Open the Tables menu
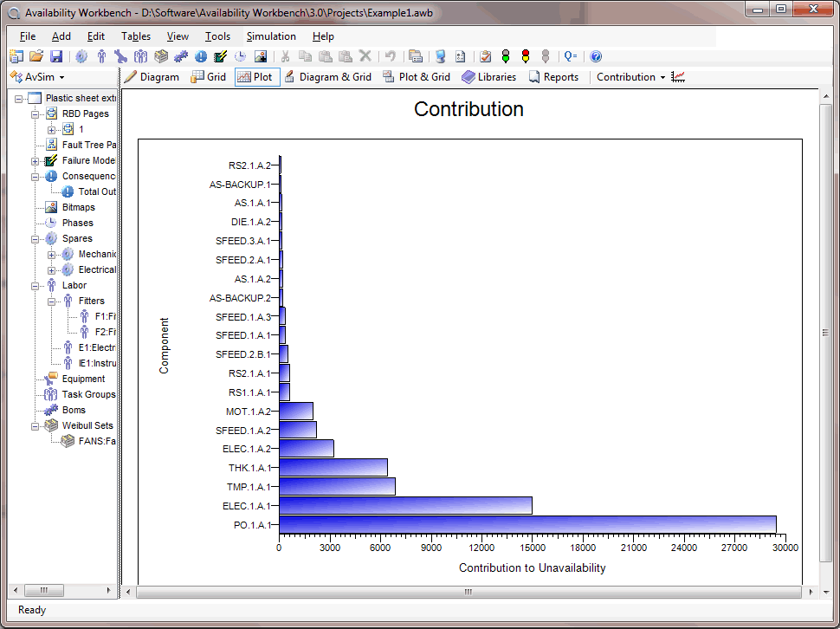 (x=135, y=36)
